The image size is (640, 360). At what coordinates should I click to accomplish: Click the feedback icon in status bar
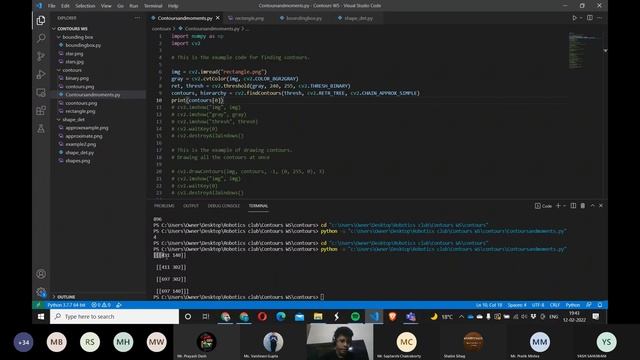[589, 305]
